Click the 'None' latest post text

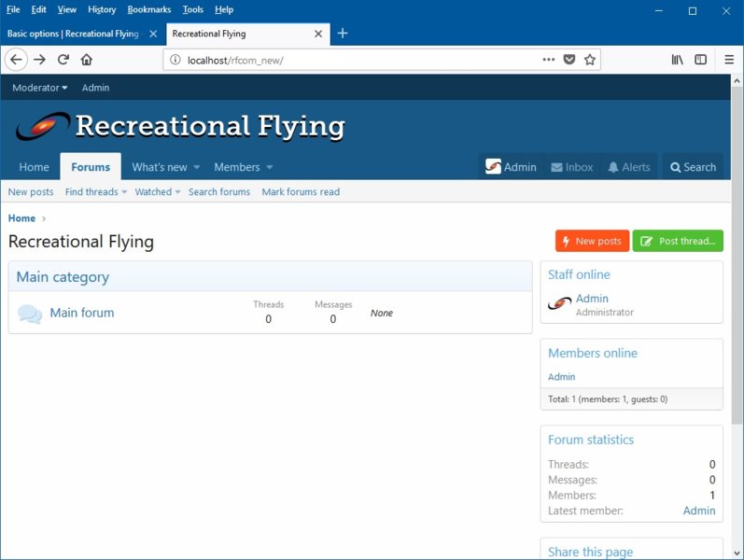382,314
